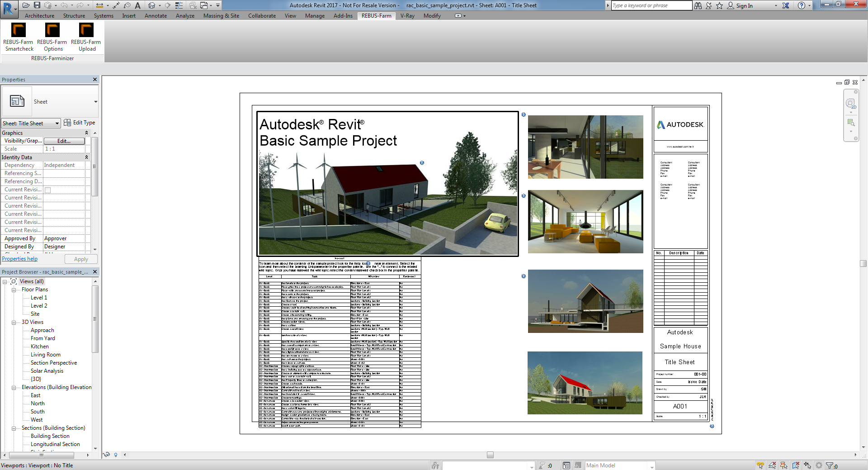Open the Properties help link

[x=20, y=259]
